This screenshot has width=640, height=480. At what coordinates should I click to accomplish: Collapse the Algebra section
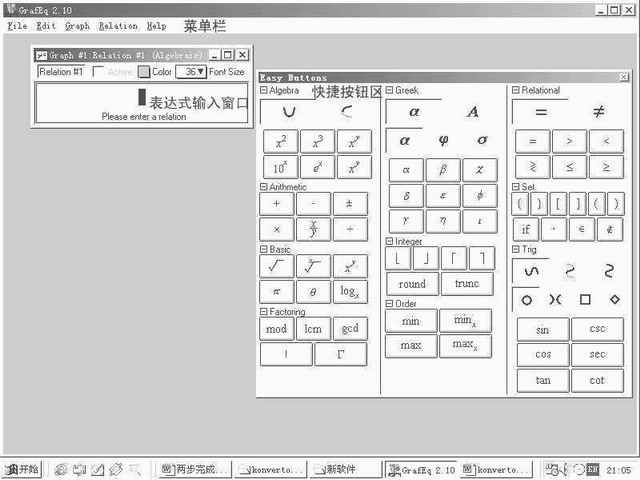pos(264,90)
